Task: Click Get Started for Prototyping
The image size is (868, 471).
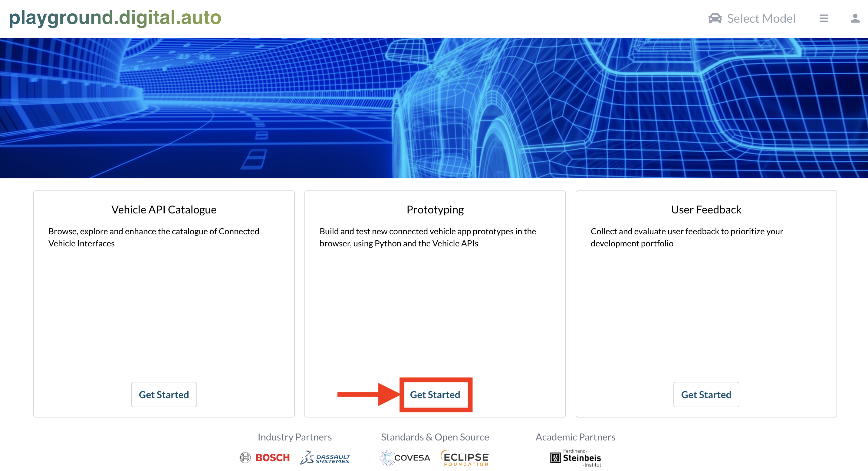Action: (x=435, y=395)
